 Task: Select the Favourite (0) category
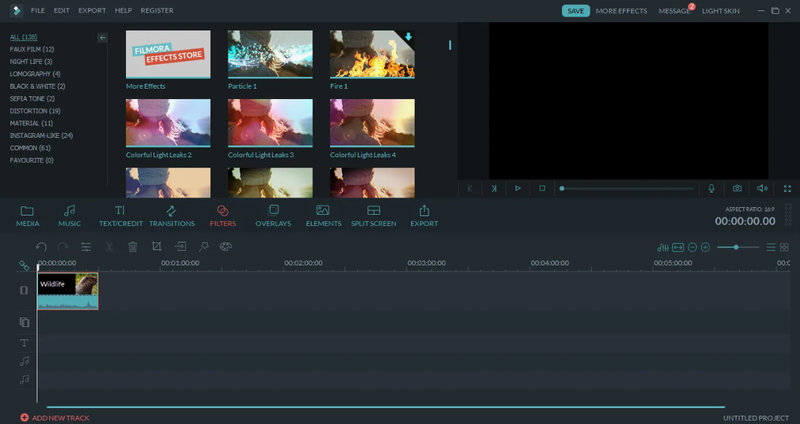[32, 160]
